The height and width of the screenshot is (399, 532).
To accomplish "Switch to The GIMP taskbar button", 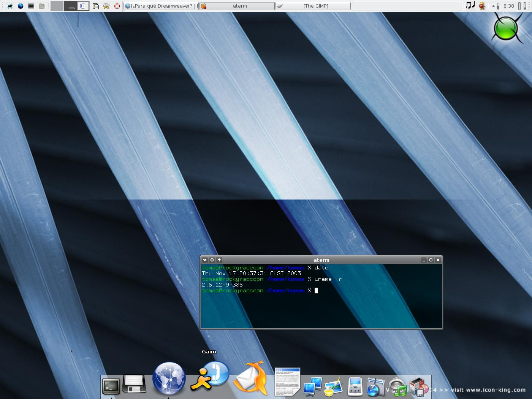I will [x=313, y=6].
